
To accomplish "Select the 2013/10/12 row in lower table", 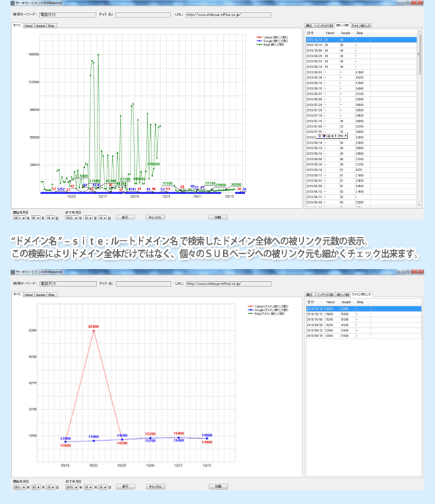I will tap(363, 314).
